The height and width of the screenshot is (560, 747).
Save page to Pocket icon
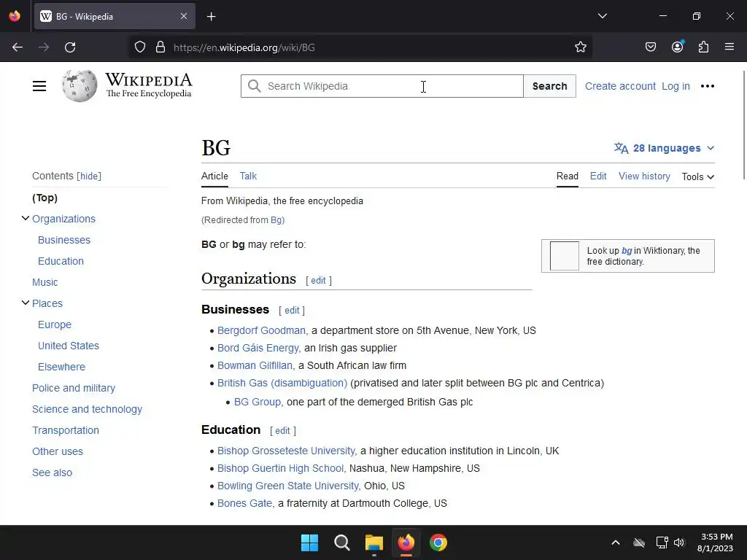pyautogui.click(x=650, y=47)
